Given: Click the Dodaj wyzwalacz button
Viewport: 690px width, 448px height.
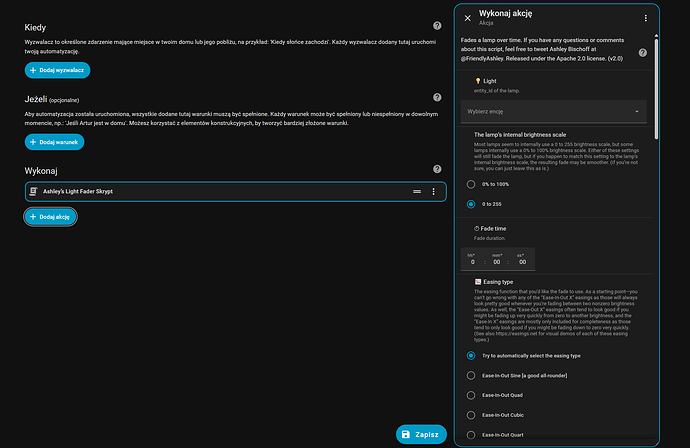Looking at the screenshot, I should (58, 70).
